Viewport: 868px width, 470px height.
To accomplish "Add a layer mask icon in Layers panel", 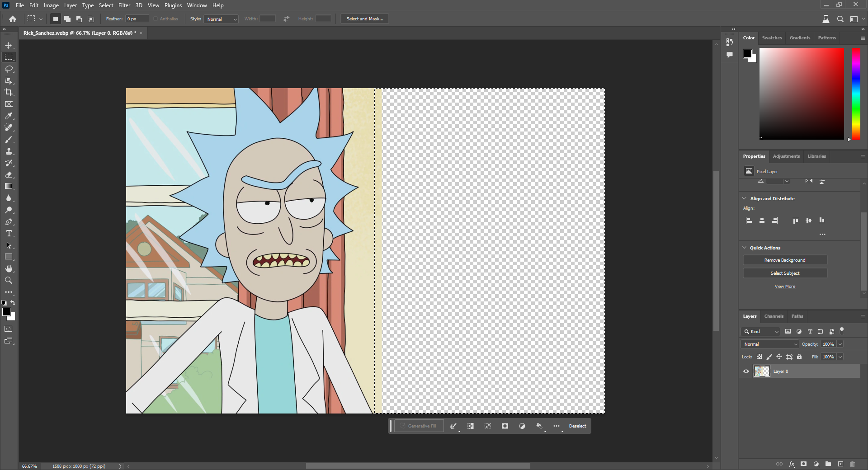I will 803,464.
